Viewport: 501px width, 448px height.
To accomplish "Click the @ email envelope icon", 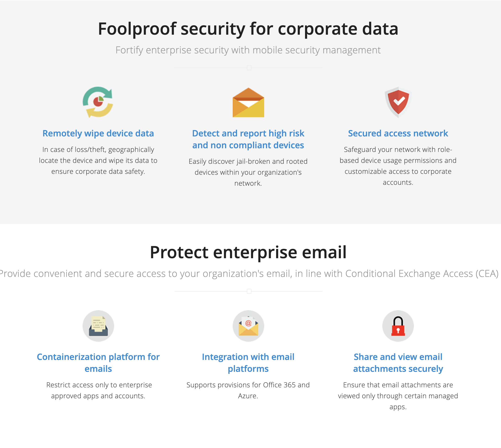I will [x=248, y=326].
